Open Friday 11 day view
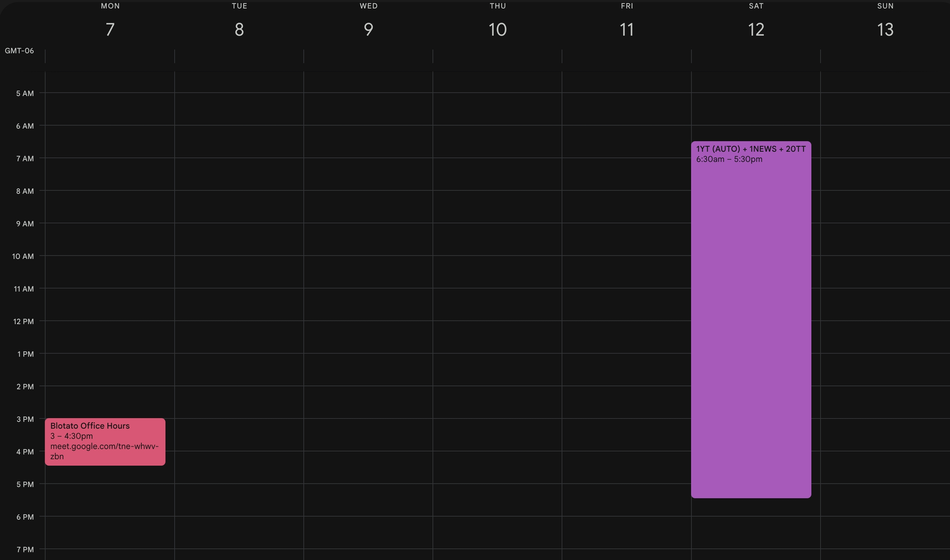 [x=626, y=29]
